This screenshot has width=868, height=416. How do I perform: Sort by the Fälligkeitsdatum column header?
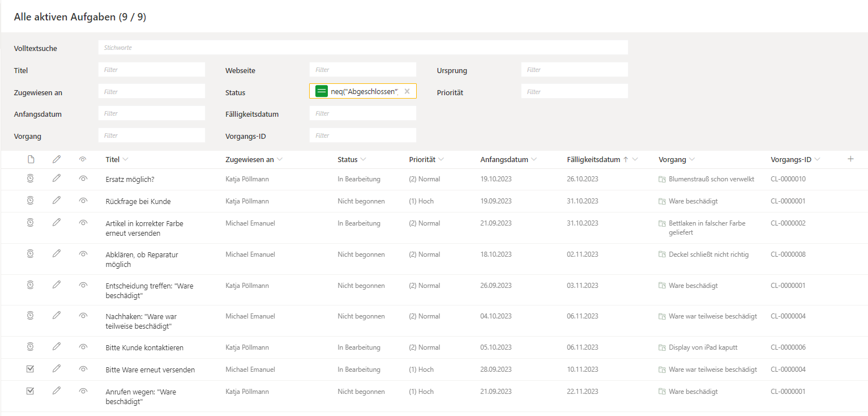593,160
